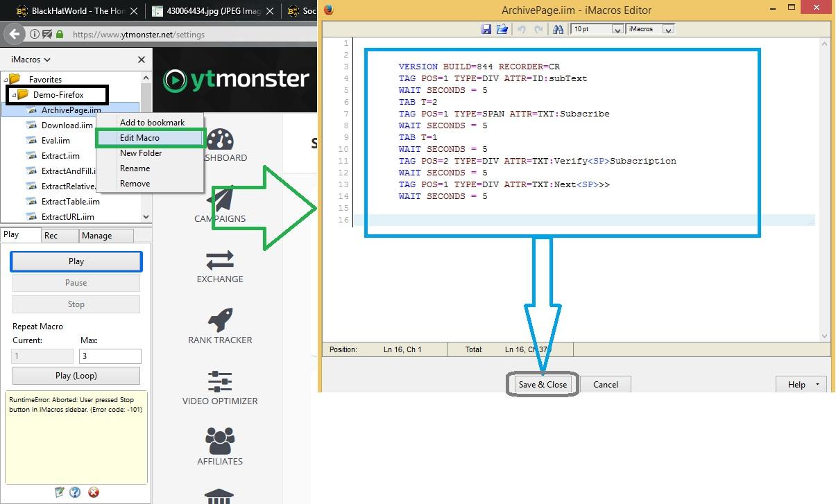The image size is (836, 504).
Task: Click the Max repeat input field
Action: pos(110,356)
